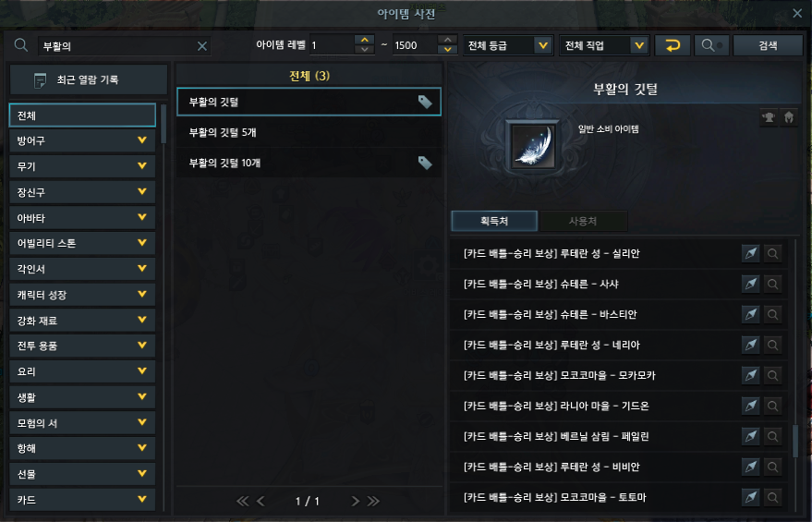The width and height of the screenshot is (812, 522).
Task: Open 최근 열람 기록 recent history
Action: pyautogui.click(x=89, y=79)
